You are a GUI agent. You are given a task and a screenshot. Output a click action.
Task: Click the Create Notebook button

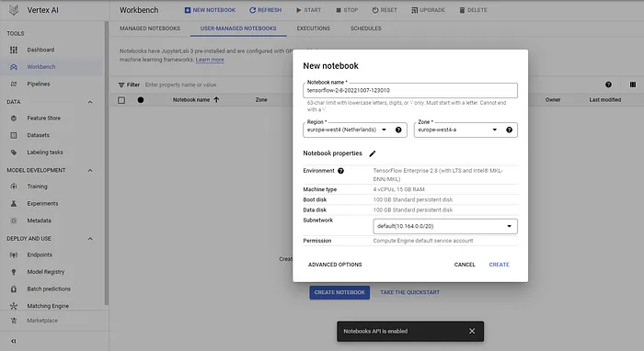click(x=339, y=293)
